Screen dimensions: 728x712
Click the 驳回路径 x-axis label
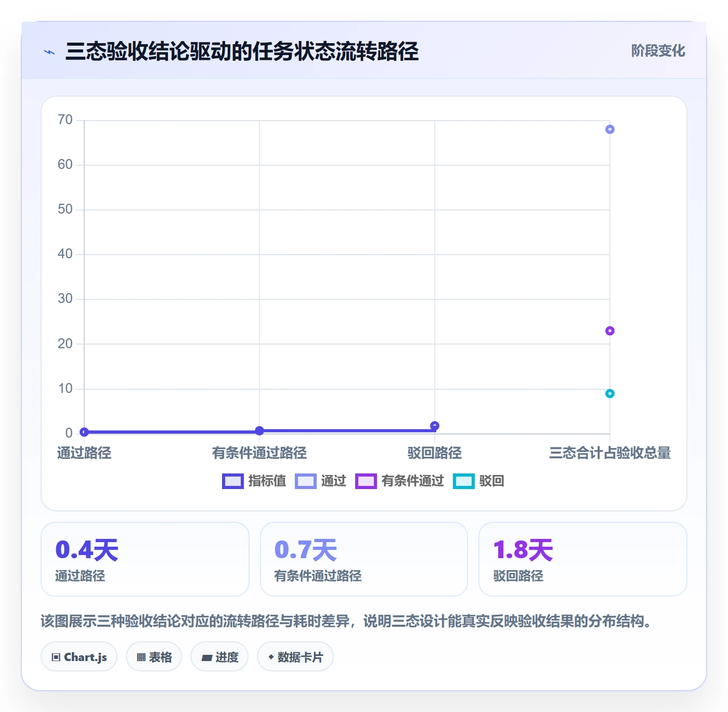[x=435, y=453]
